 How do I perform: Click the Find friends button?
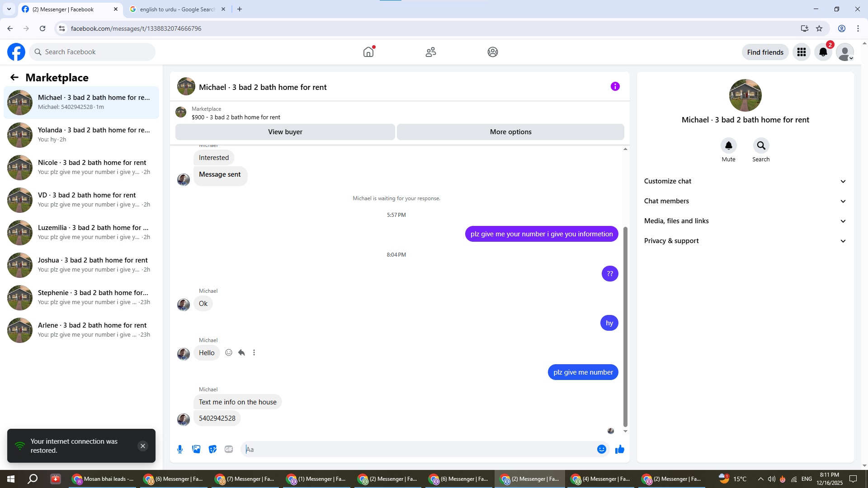point(765,52)
